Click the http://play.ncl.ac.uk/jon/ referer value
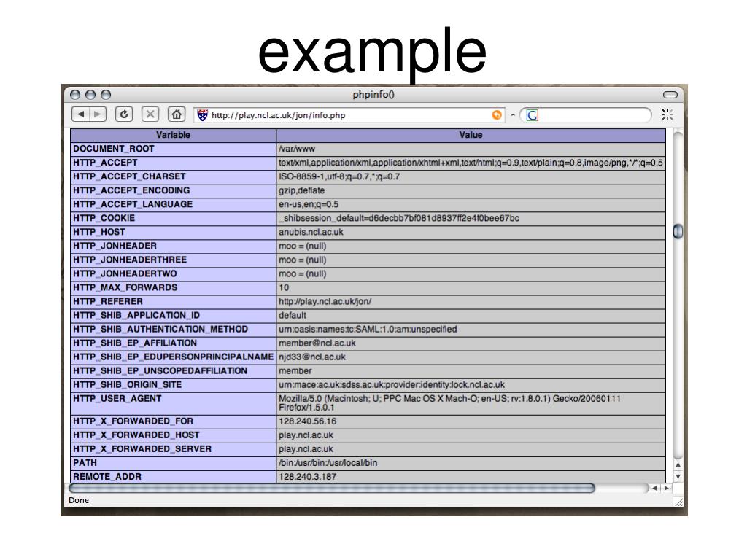Screen dimensions: 747x560 pos(471,301)
